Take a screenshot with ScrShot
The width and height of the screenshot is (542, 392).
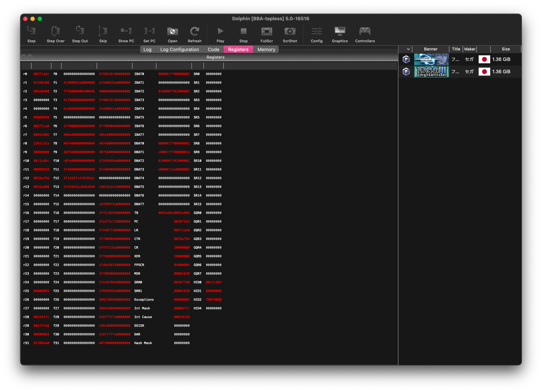coord(290,31)
